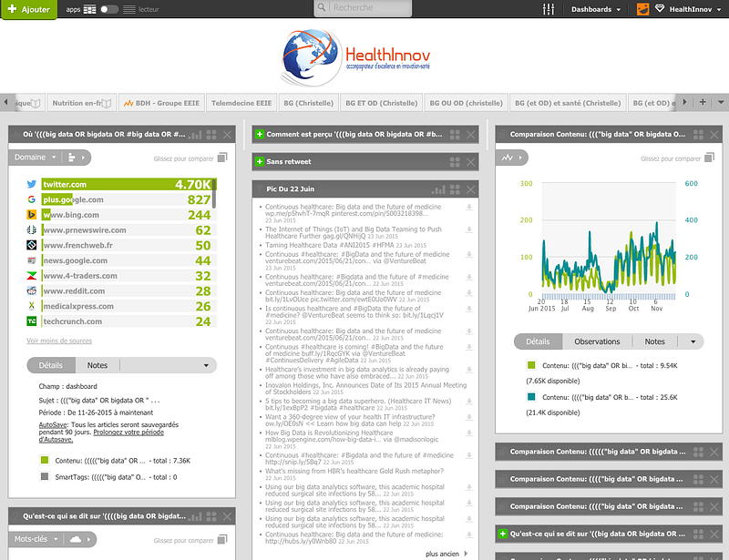Open the Nutrition en-fr tab

81,103
